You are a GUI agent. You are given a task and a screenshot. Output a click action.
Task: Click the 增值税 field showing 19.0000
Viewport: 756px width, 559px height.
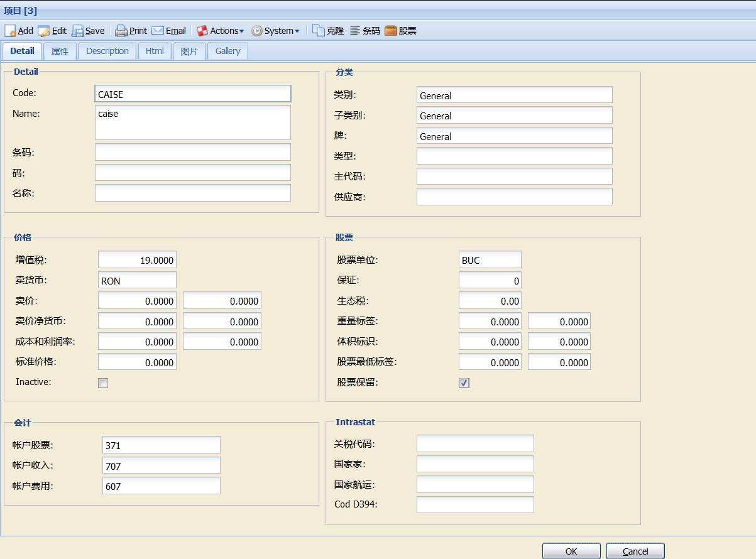pyautogui.click(x=137, y=259)
